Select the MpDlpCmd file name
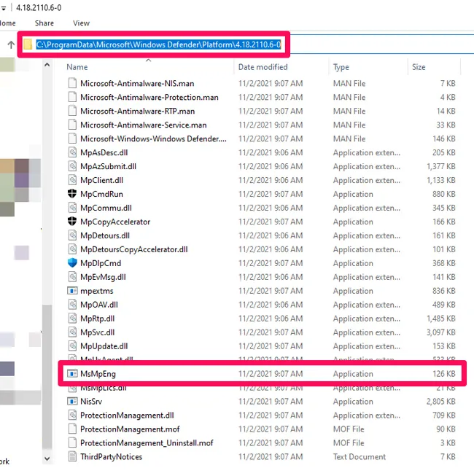The image size is (474, 476). 101,263
